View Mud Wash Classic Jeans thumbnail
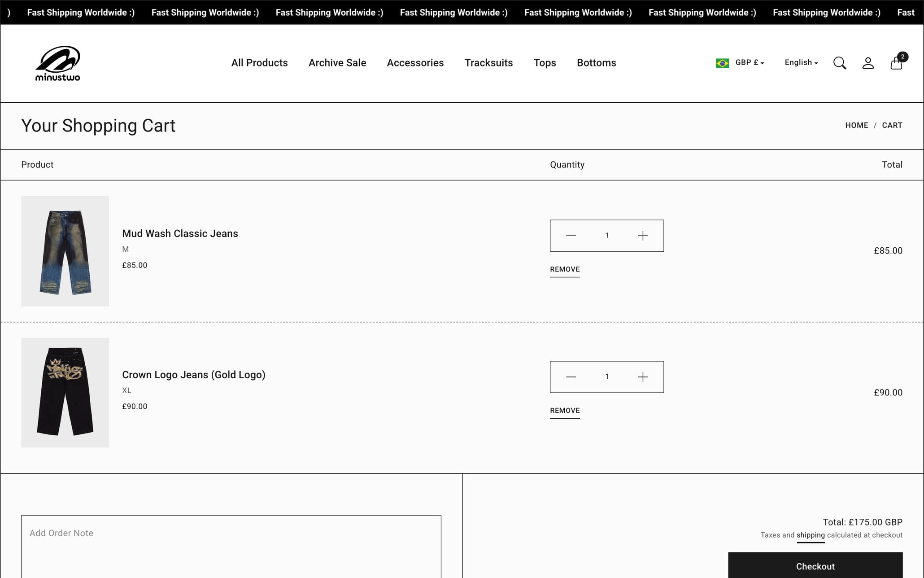924x578 pixels. (x=65, y=251)
